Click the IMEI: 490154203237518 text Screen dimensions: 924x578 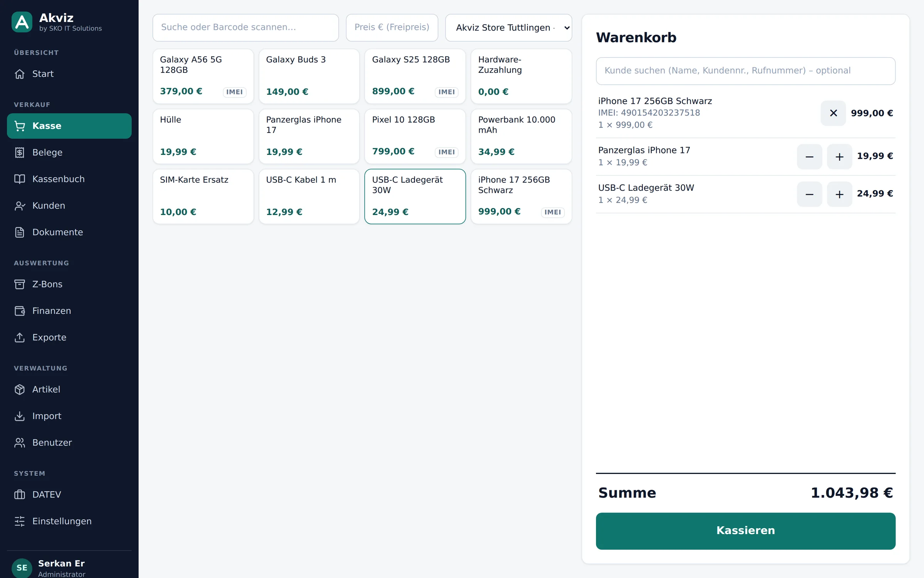pos(649,113)
